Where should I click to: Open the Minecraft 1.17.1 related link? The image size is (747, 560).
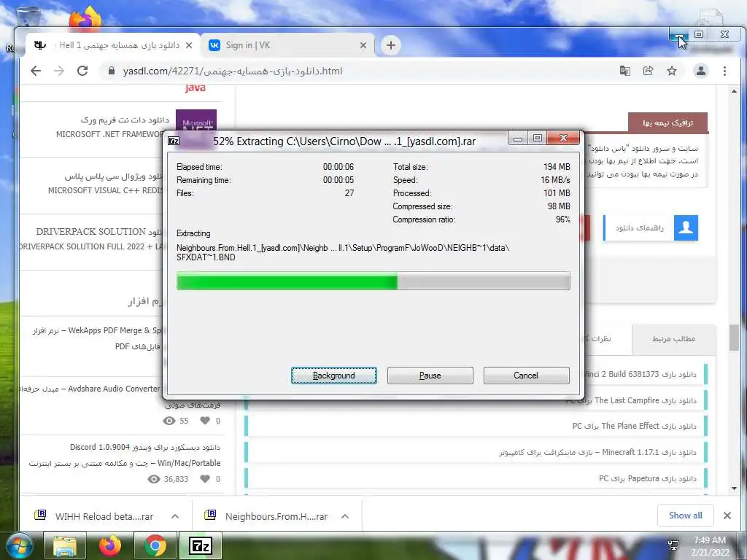tap(597, 452)
